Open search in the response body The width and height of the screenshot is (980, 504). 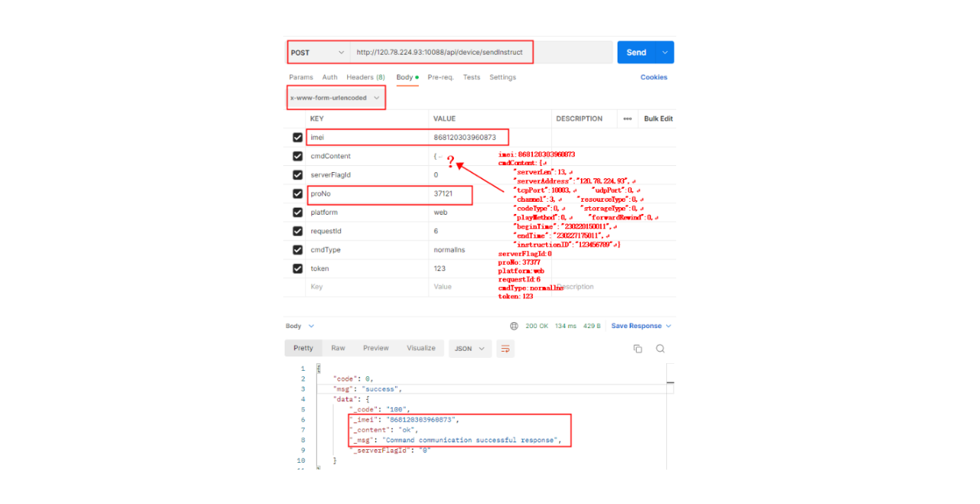tap(660, 349)
